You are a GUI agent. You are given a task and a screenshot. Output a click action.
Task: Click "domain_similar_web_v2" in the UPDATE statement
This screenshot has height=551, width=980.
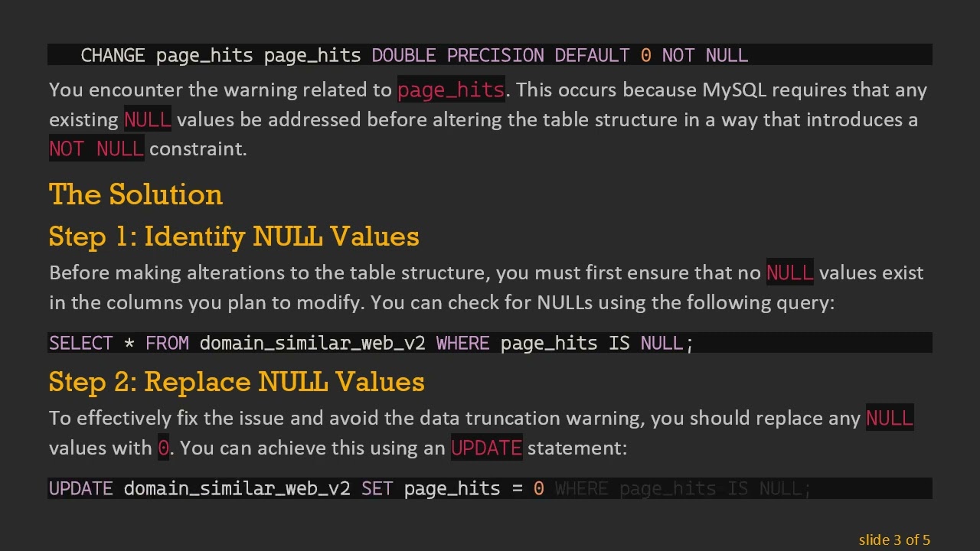click(237, 488)
